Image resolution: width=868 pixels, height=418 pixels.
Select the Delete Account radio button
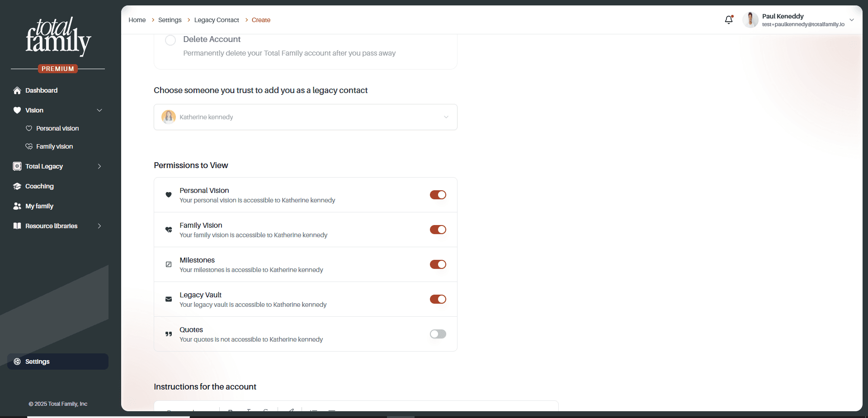[170, 40]
